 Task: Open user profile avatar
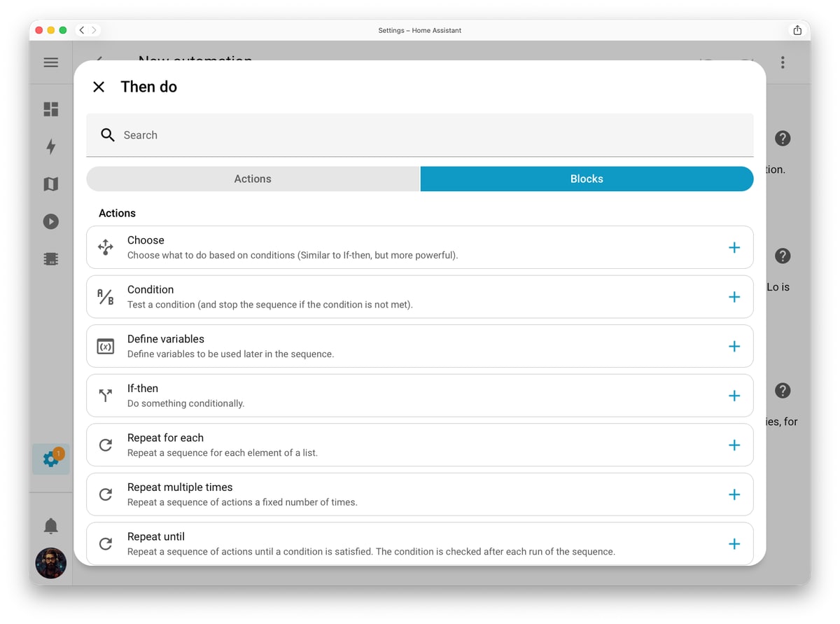coord(51,563)
